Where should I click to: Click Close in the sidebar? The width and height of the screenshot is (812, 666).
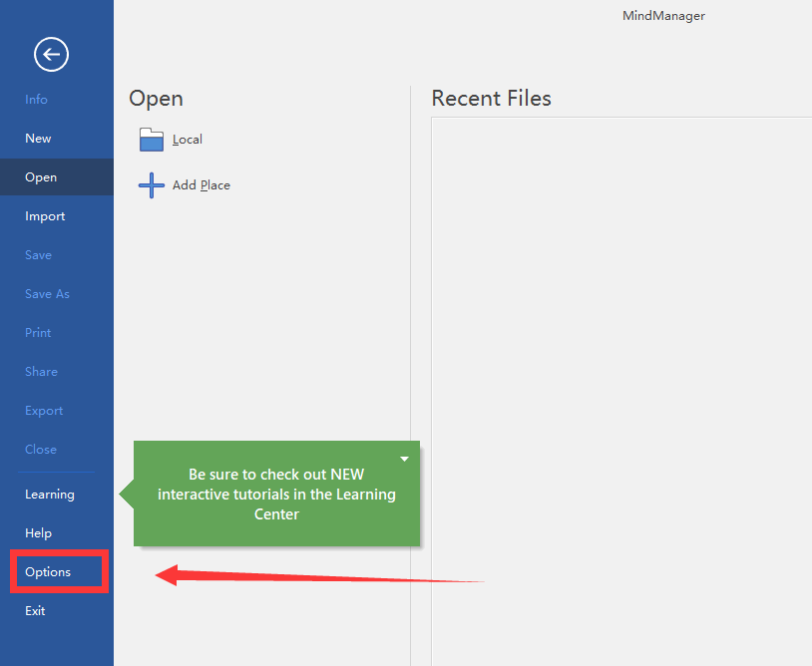coord(41,450)
